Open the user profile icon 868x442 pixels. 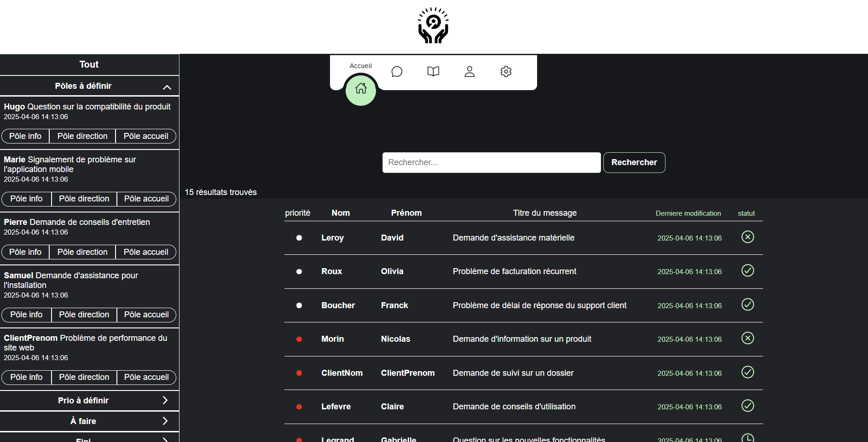(469, 72)
